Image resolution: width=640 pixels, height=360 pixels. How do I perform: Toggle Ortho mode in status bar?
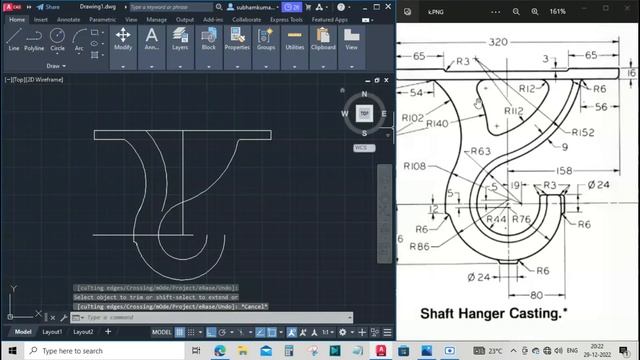211,332
